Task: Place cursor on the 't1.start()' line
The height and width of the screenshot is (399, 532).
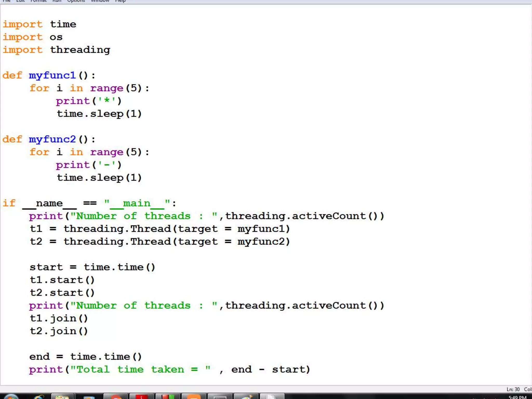Action: 62,280
